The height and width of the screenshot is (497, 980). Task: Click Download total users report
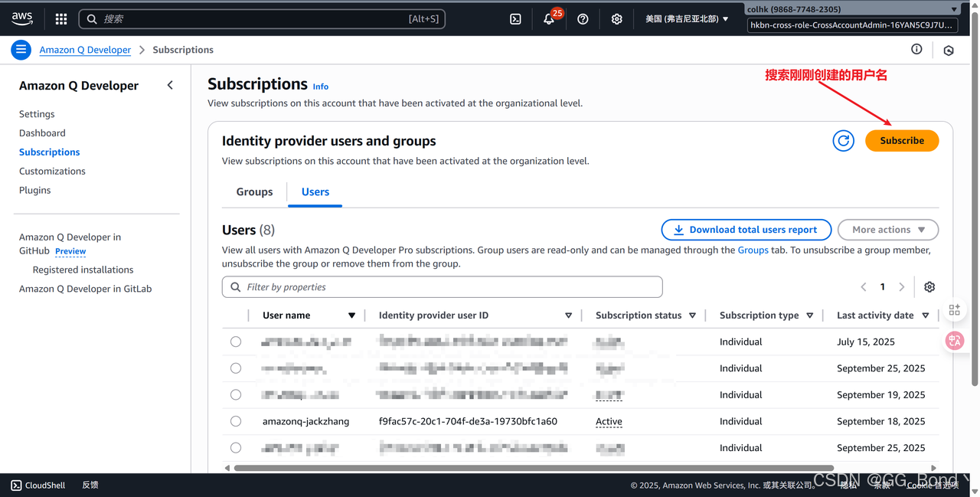(745, 230)
